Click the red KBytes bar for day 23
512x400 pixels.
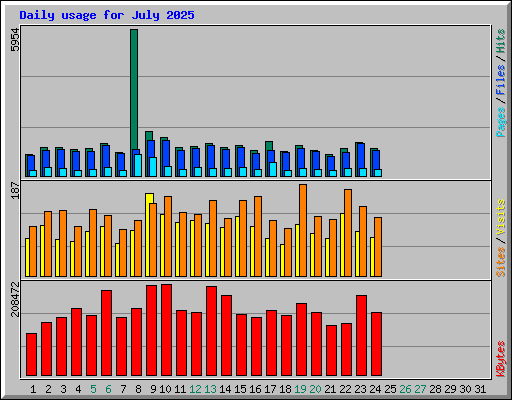[361, 335]
